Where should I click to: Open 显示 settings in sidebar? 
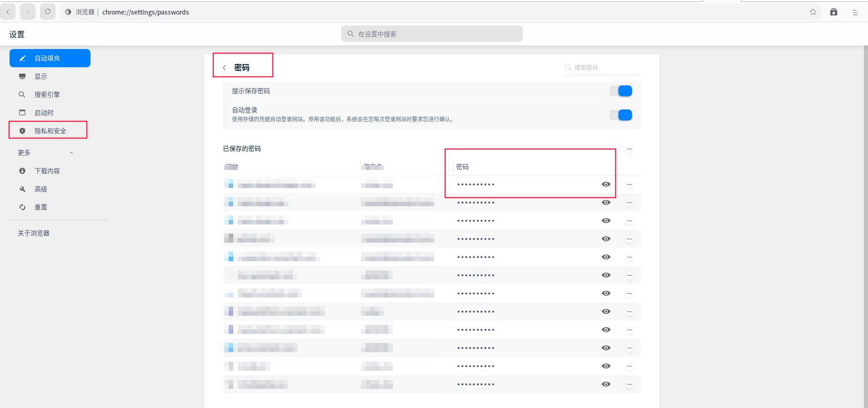50,76
